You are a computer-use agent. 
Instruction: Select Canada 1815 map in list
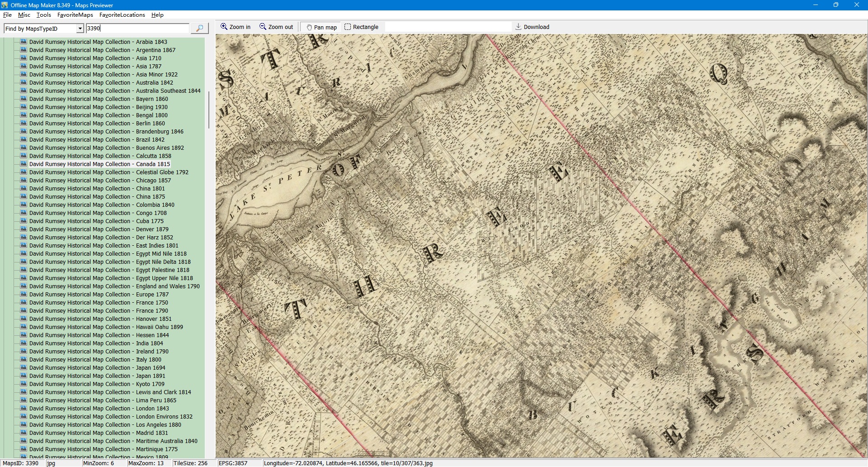99,164
